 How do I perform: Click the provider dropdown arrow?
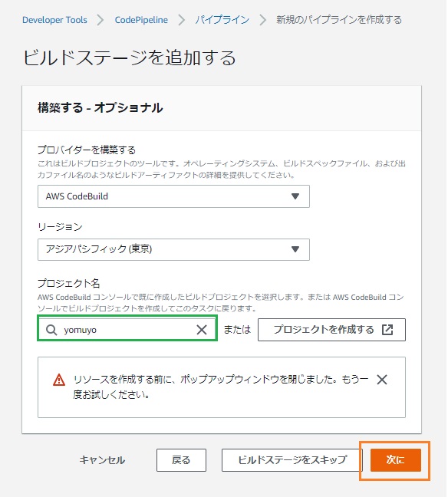[x=295, y=196]
